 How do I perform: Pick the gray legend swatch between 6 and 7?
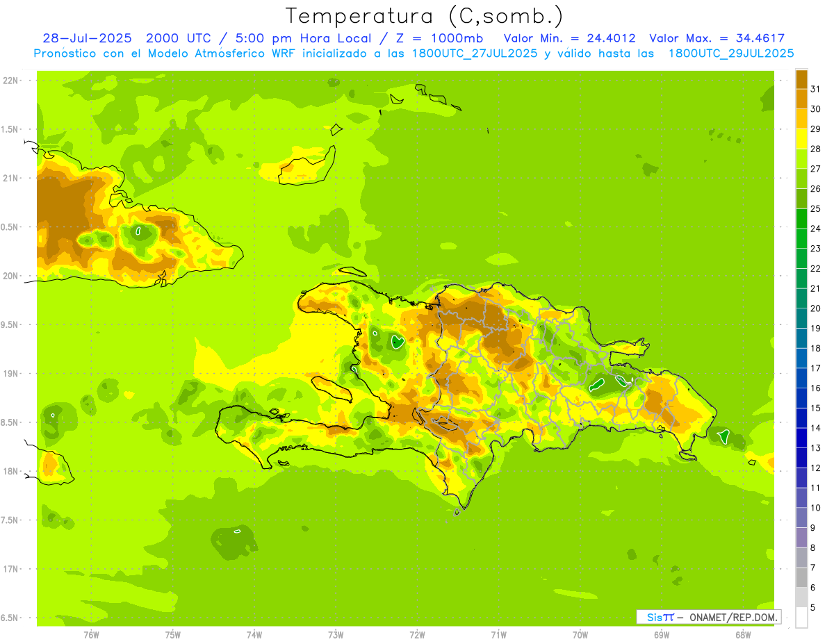(x=801, y=577)
